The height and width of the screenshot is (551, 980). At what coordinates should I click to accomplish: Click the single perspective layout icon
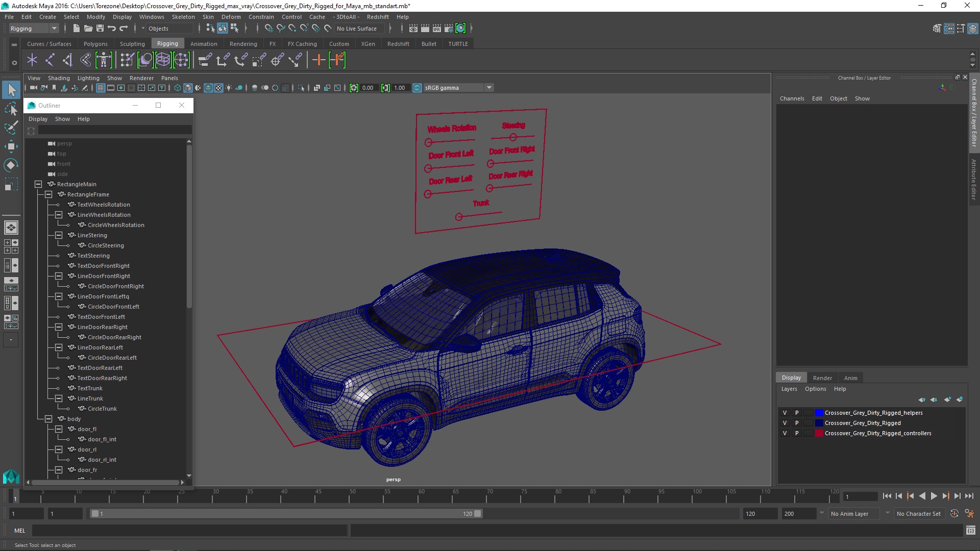11,228
